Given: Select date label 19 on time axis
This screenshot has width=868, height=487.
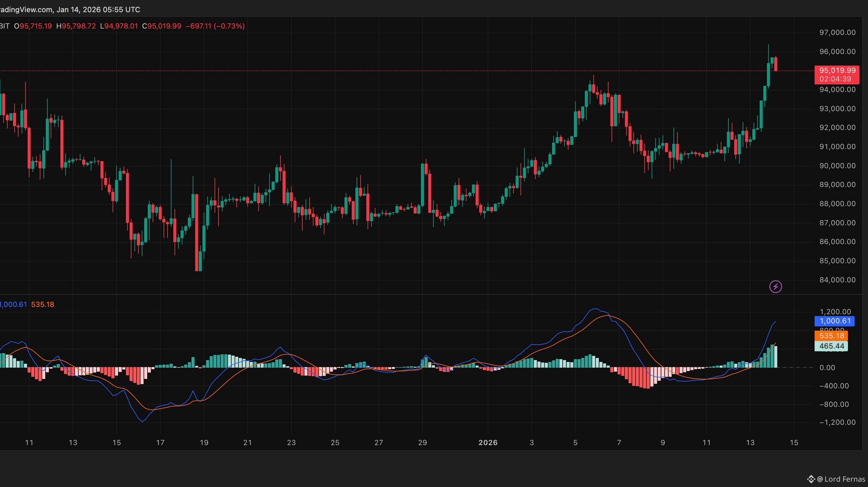Looking at the screenshot, I should click(204, 442).
